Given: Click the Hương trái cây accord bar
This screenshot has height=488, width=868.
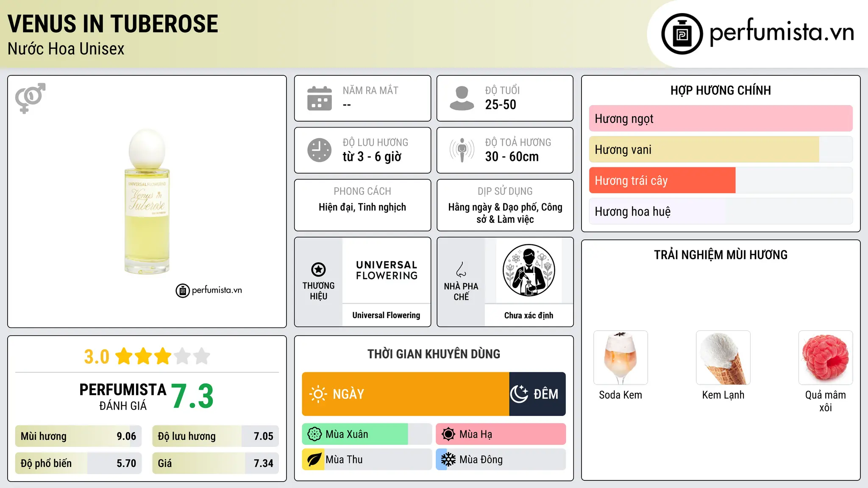Looking at the screenshot, I should tap(721, 180).
